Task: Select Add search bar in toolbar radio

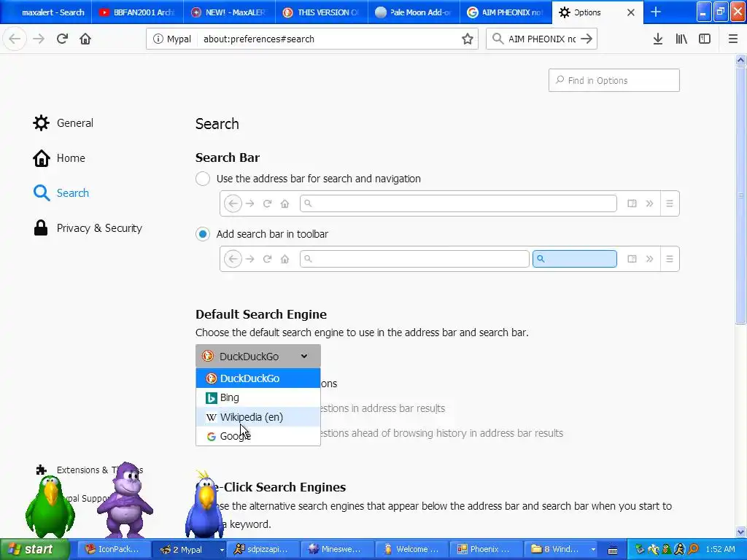Action: coord(203,234)
